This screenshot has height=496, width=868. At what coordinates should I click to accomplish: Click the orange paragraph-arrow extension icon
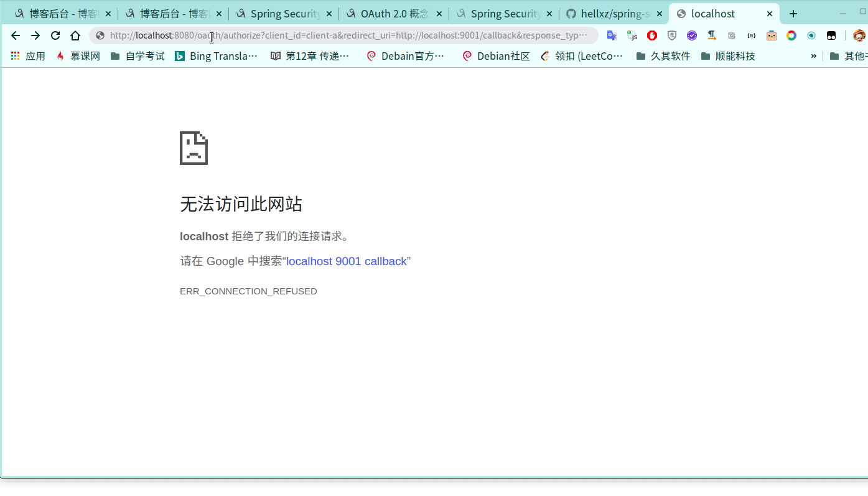712,35
